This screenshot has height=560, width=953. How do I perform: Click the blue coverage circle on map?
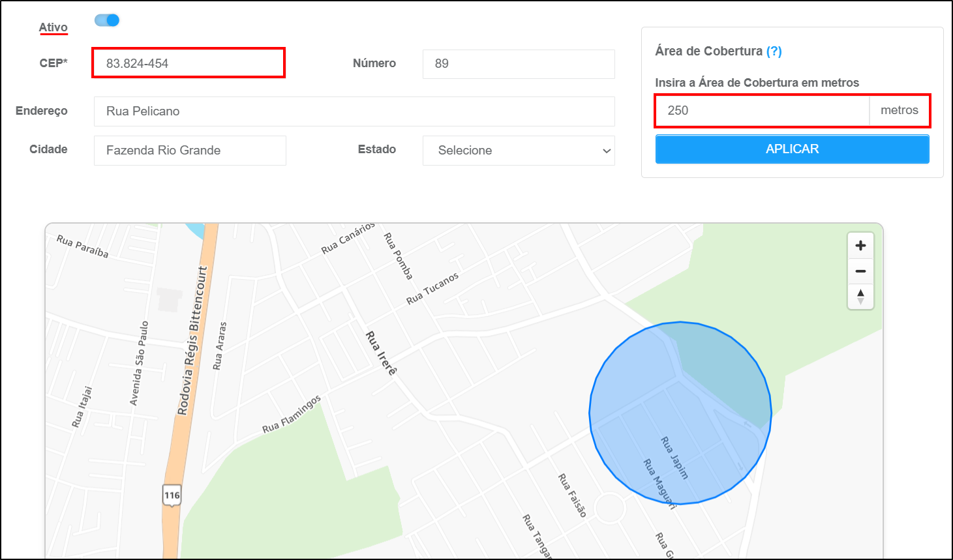(x=680, y=413)
